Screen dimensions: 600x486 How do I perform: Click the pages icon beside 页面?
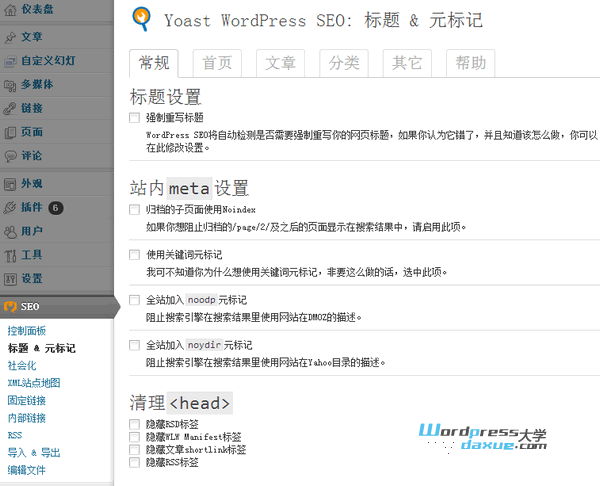(10, 132)
